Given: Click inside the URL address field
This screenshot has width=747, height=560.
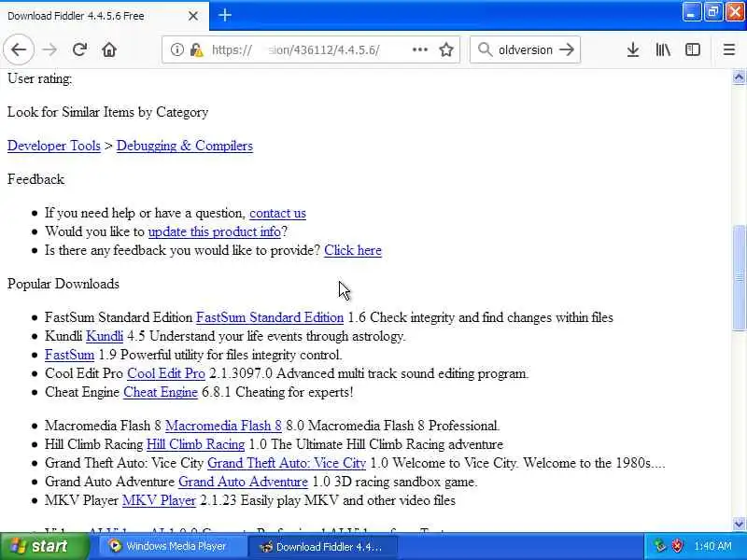Looking at the screenshot, I should (x=310, y=49).
